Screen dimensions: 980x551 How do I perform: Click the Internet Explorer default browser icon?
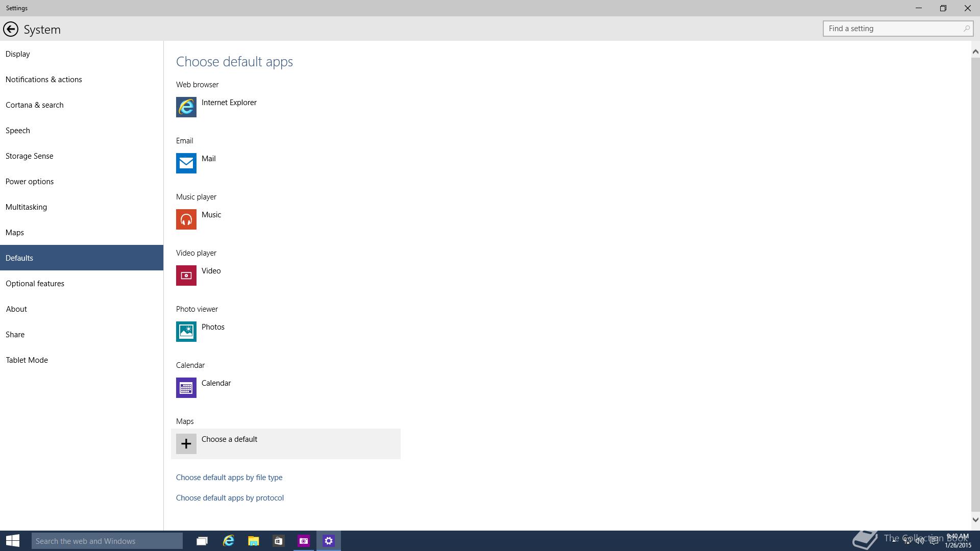coord(186,107)
